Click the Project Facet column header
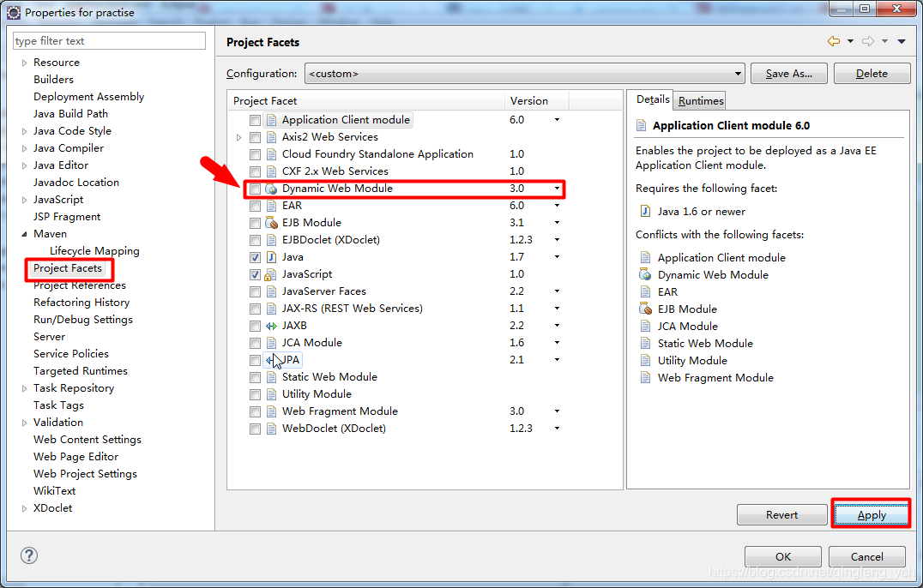 (365, 100)
